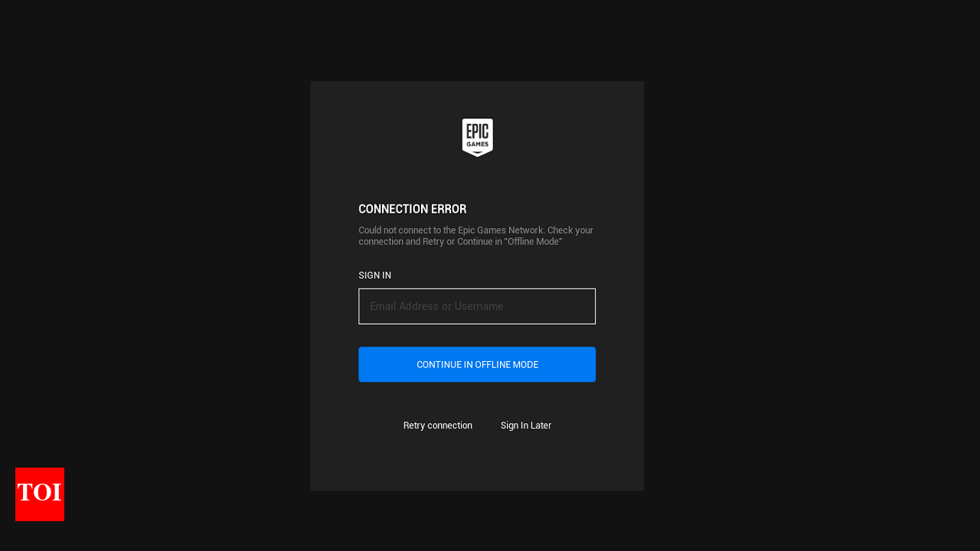980x551 pixels.
Task: Click the CONNECTION ERROR heading
Action: point(412,209)
